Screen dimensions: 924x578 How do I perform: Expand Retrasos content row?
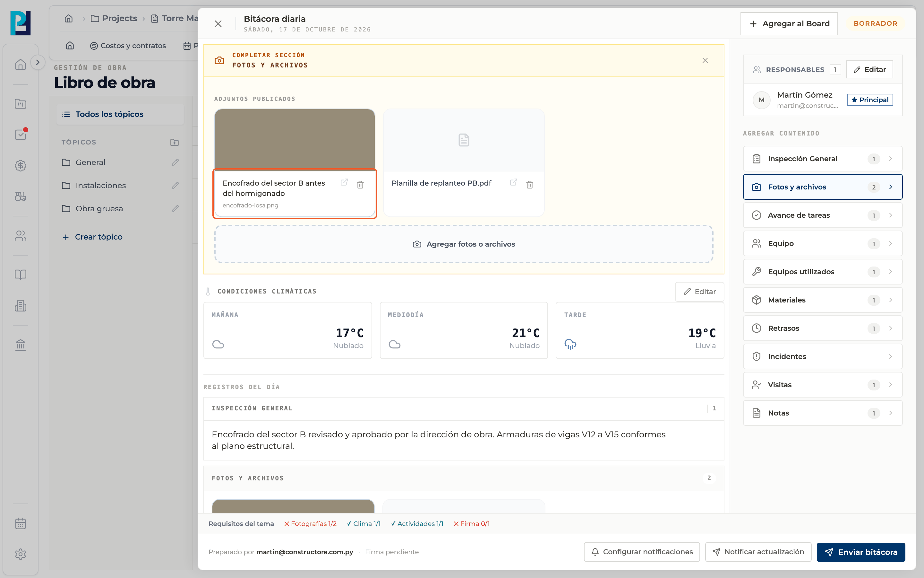823,328
